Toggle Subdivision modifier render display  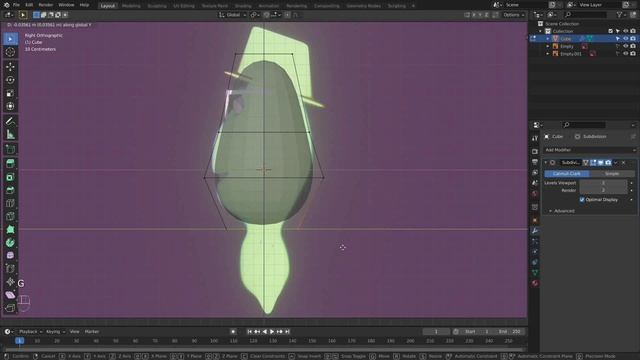[608, 162]
